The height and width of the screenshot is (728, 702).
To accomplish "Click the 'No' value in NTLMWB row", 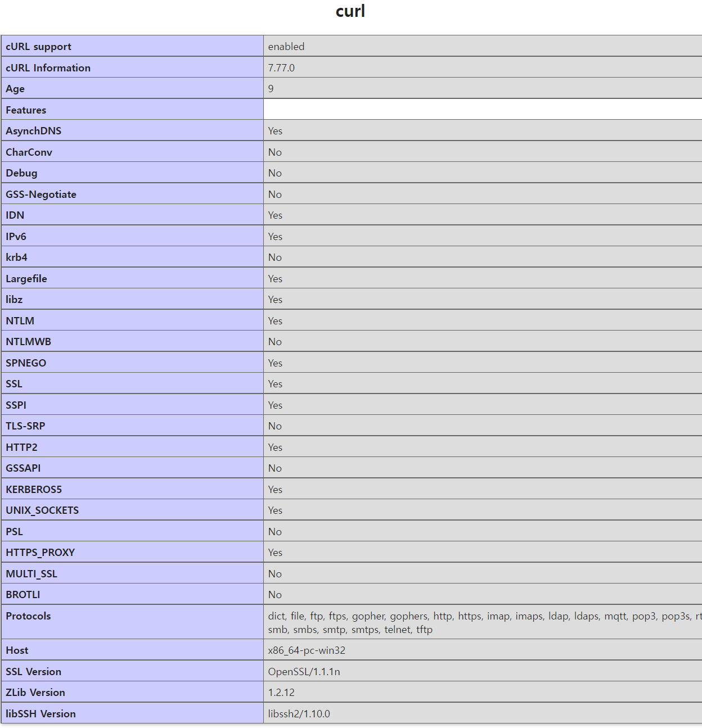I will (x=275, y=342).
